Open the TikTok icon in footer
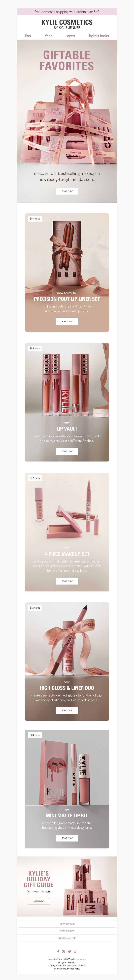This screenshot has height=980, width=134. (x=76, y=951)
